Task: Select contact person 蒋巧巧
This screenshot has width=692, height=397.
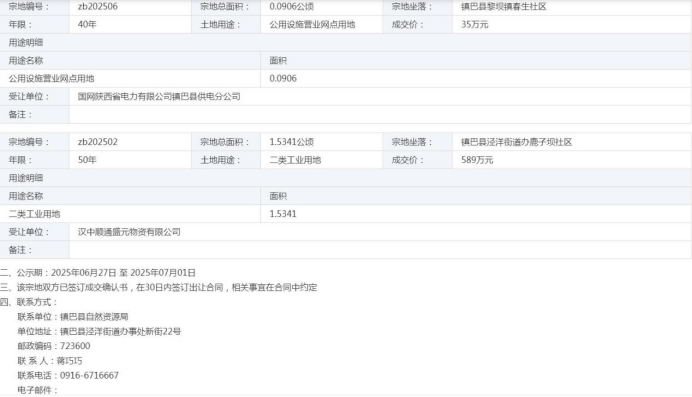Action: (69, 361)
